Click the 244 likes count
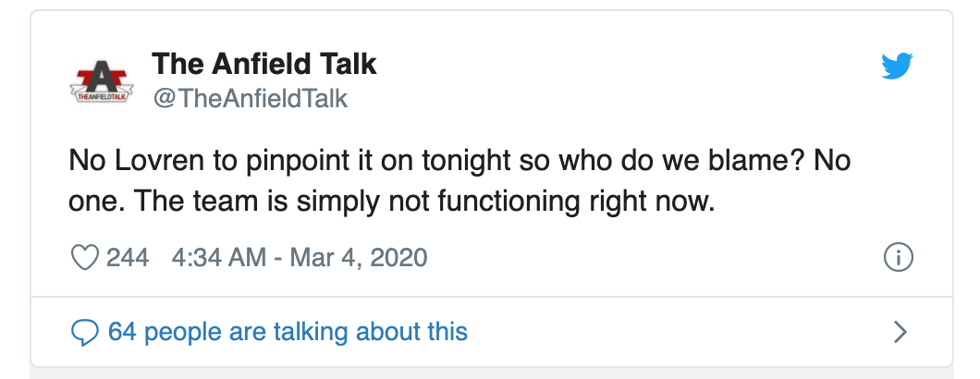The width and height of the screenshot is (980, 379). pyautogui.click(x=128, y=256)
